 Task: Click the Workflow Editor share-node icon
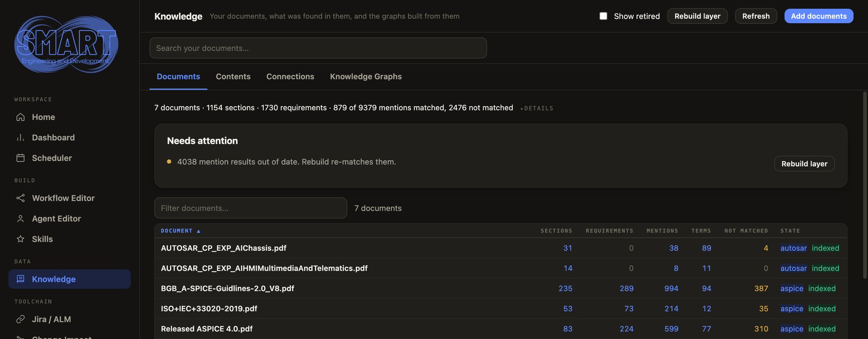click(x=20, y=198)
